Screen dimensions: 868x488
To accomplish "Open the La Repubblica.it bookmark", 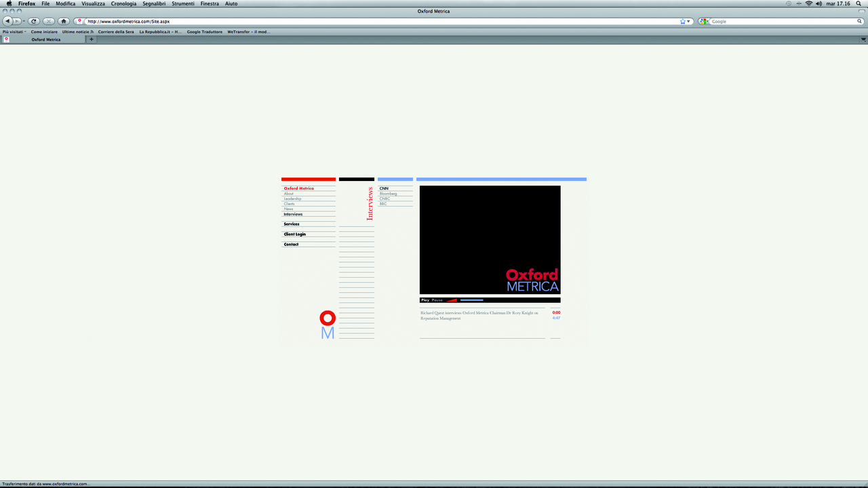I will (160, 31).
